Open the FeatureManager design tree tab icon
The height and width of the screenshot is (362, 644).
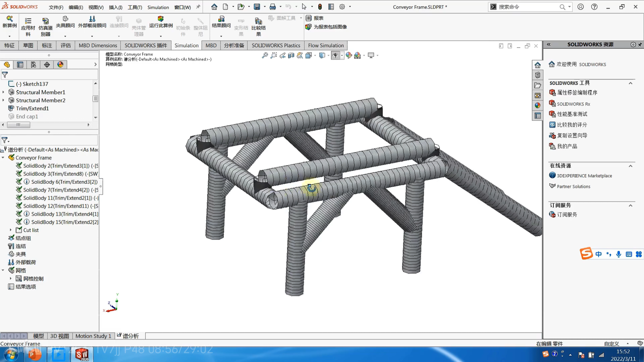tap(7, 65)
